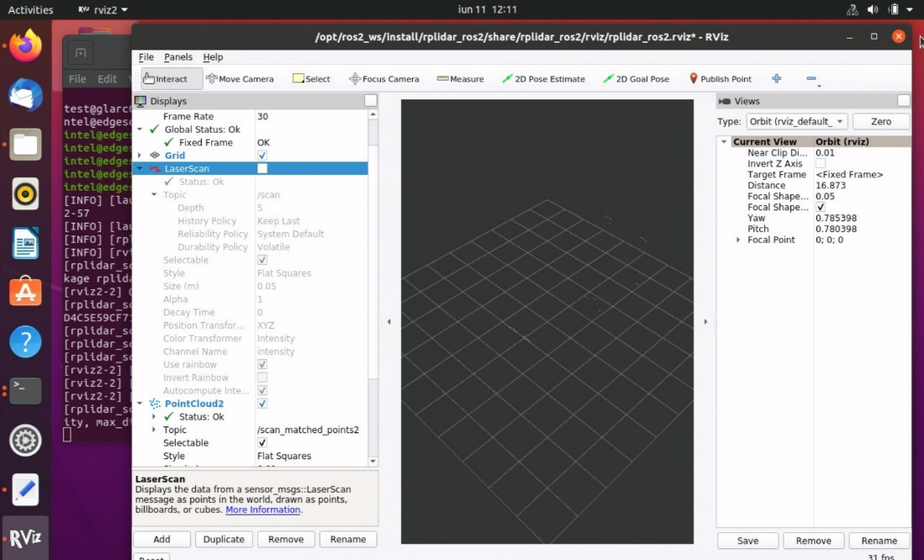Toggle the Focal Shape Fixed Size checkbox

(821, 207)
